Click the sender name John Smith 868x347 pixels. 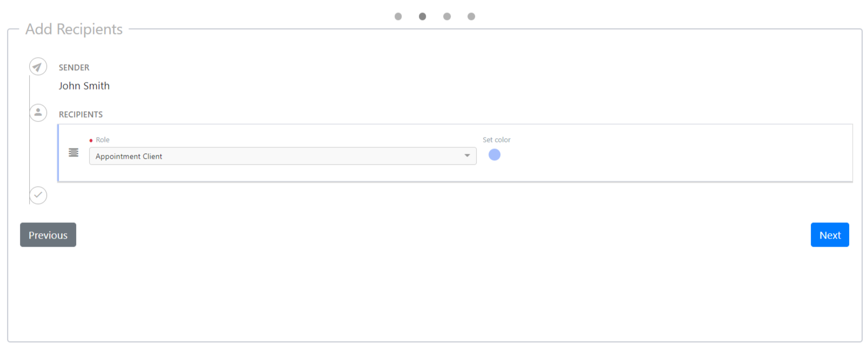point(84,86)
